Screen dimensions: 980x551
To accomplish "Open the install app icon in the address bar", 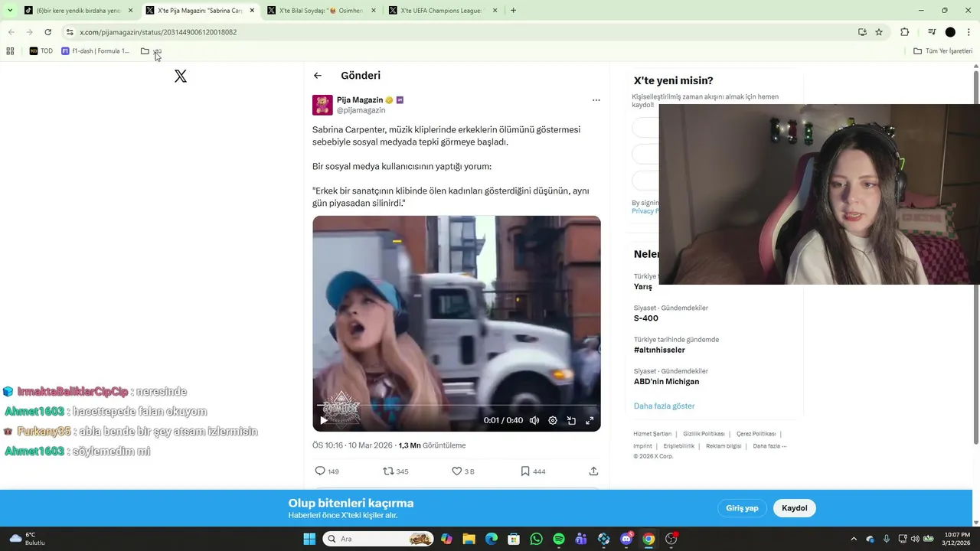I will click(x=862, y=32).
